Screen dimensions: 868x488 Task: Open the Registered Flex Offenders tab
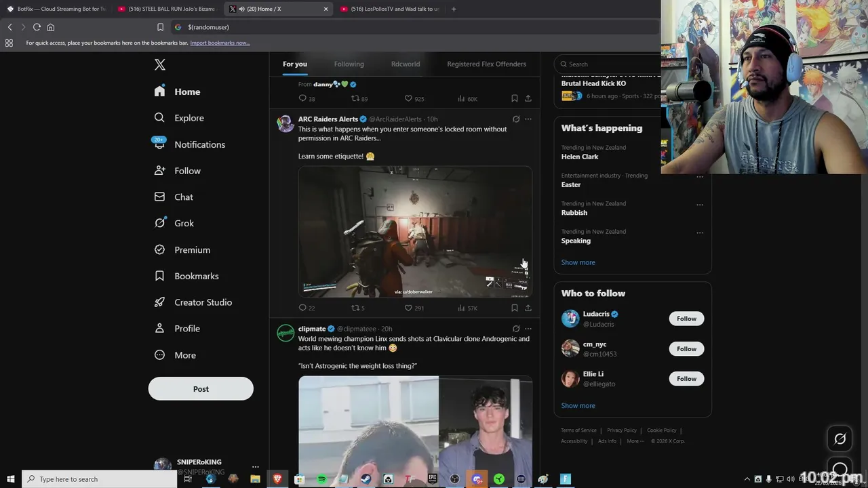click(486, 64)
